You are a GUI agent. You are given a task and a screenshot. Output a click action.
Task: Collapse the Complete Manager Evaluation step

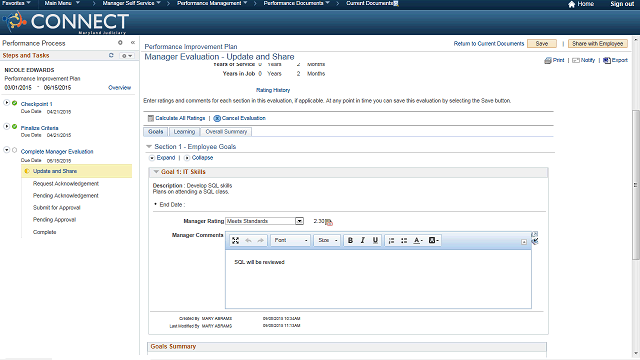7,150
